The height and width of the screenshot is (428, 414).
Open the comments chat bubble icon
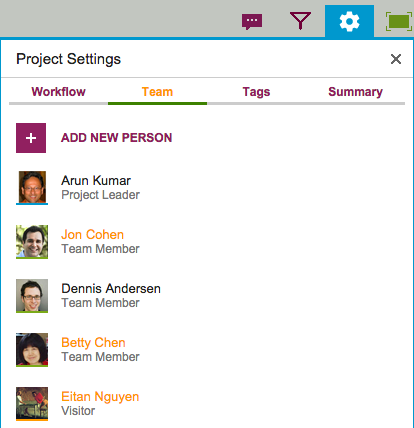point(252,22)
